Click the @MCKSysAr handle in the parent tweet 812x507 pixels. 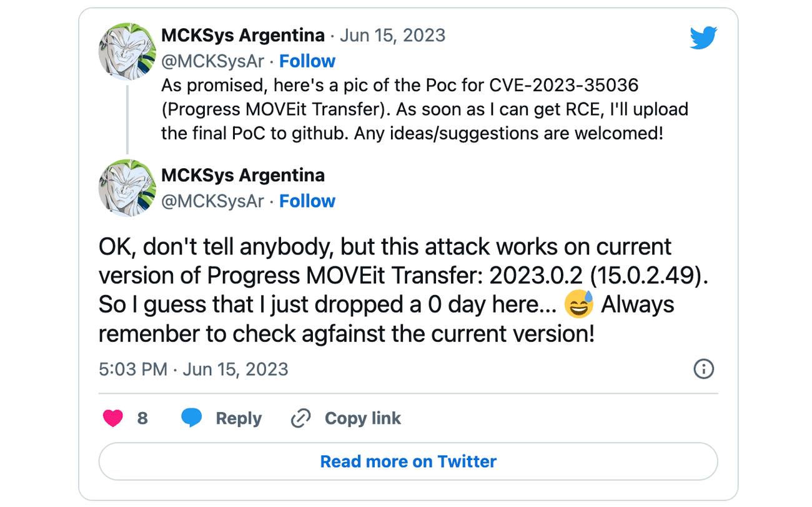click(212, 61)
